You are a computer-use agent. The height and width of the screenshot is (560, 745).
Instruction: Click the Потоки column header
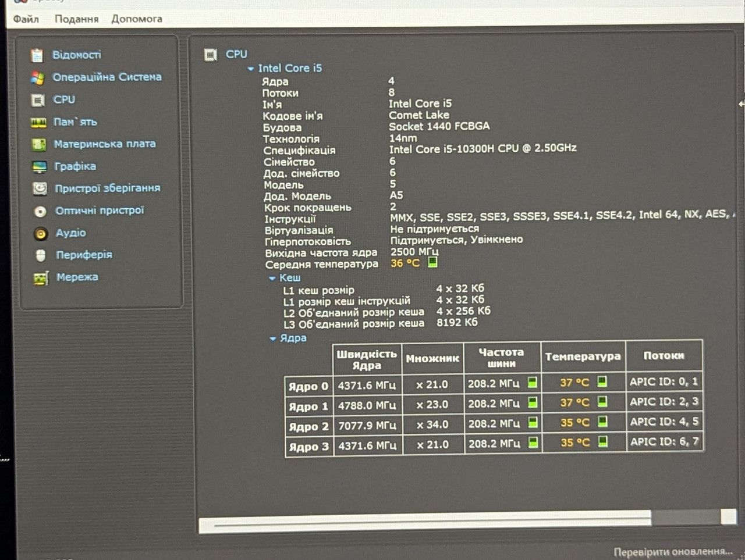(664, 355)
